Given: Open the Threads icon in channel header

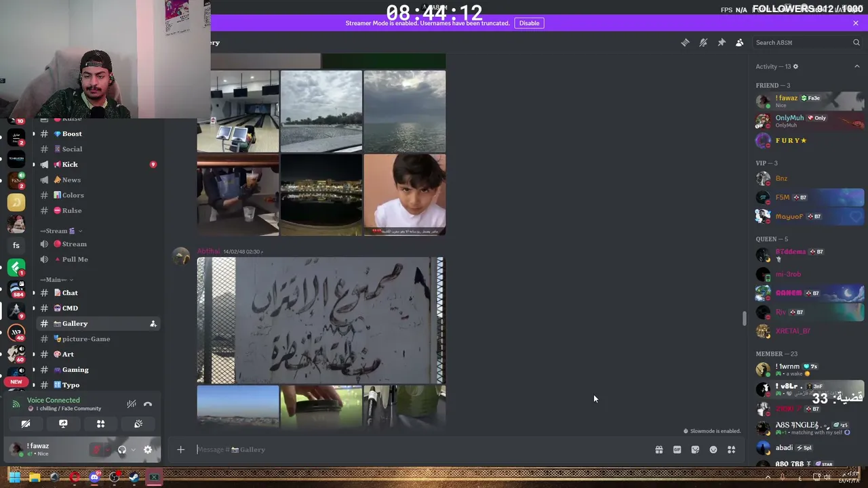Looking at the screenshot, I should [x=685, y=43].
